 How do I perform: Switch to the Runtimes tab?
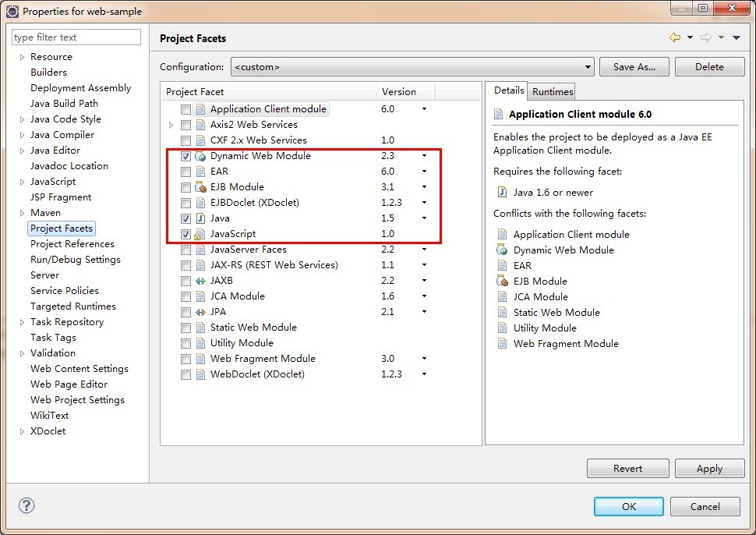tap(553, 92)
